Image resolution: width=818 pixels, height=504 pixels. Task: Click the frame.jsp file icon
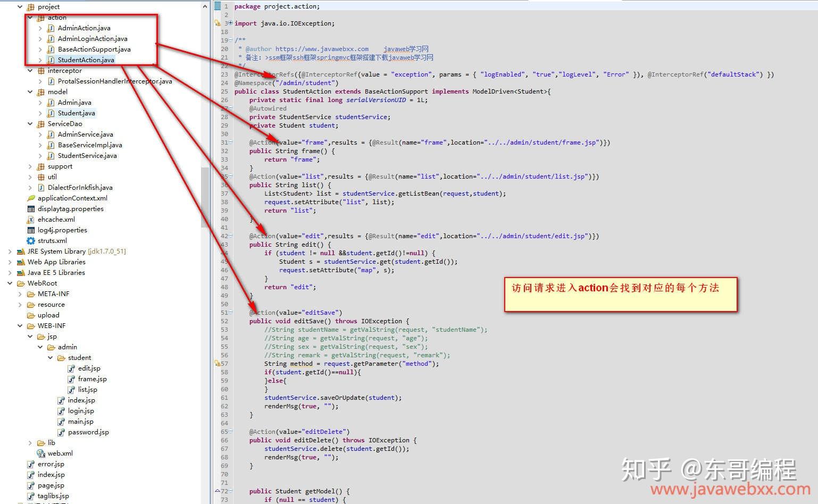71,379
